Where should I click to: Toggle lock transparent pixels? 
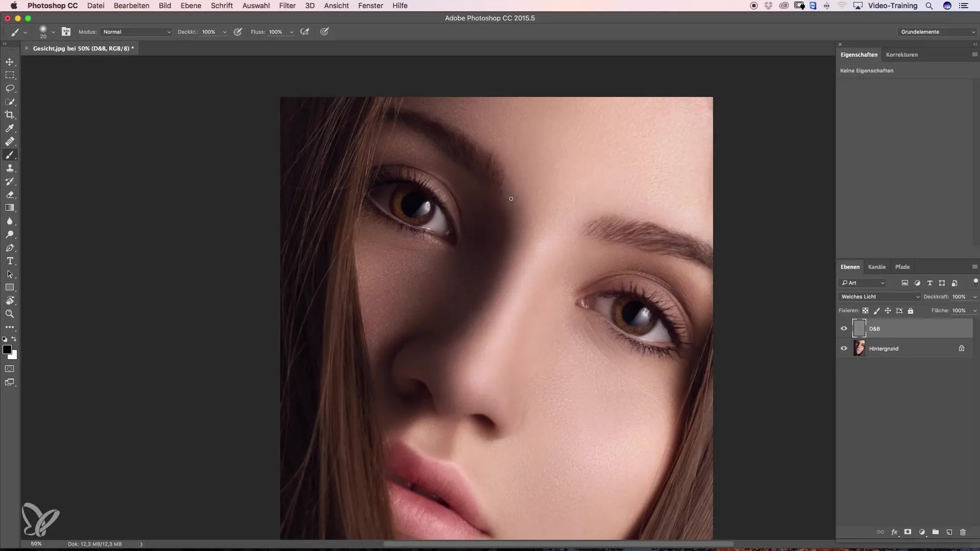(865, 310)
